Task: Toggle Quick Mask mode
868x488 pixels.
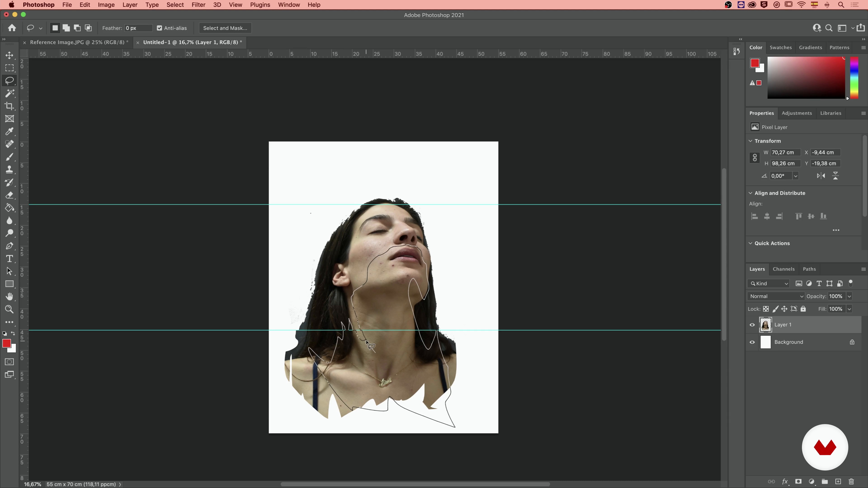Action: click(9, 362)
